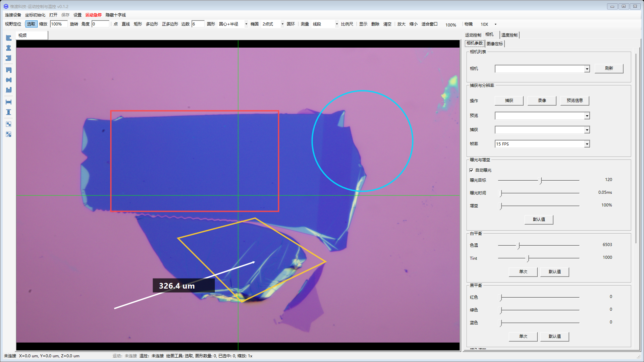The height and width of the screenshot is (362, 644).
Task: Switch to the 运动控制 tab
Action: 473,35
